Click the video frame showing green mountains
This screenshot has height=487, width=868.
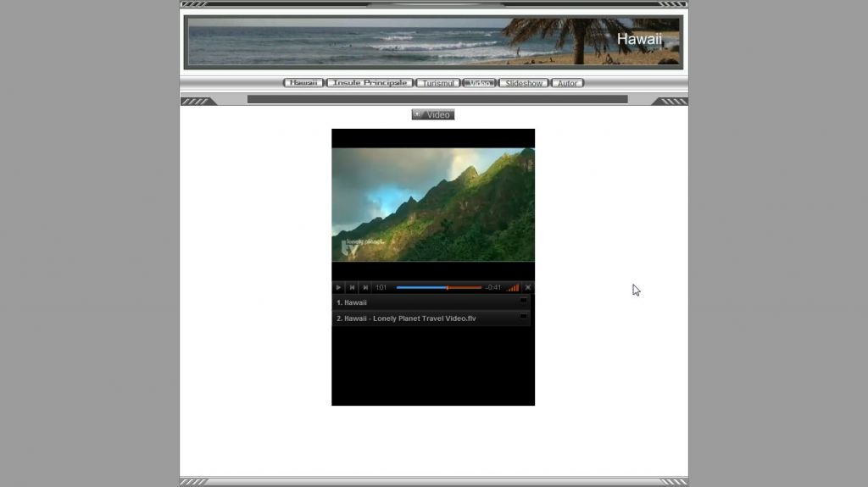coord(432,204)
